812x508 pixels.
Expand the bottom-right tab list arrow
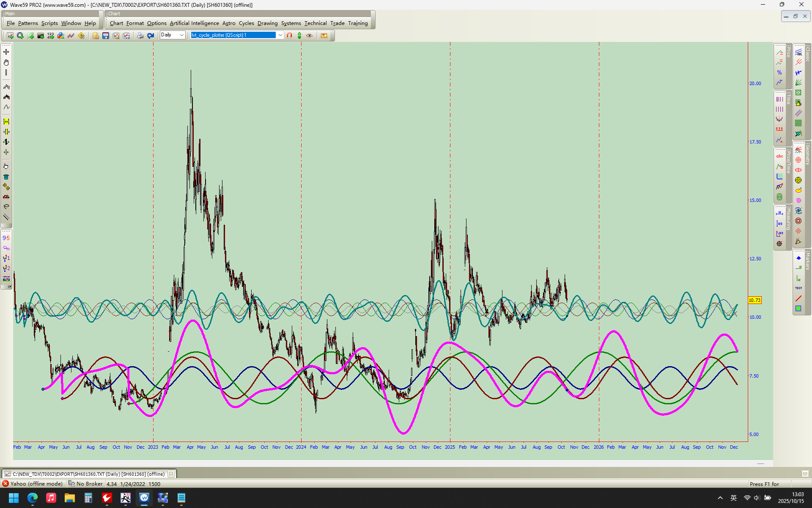[x=805, y=474]
